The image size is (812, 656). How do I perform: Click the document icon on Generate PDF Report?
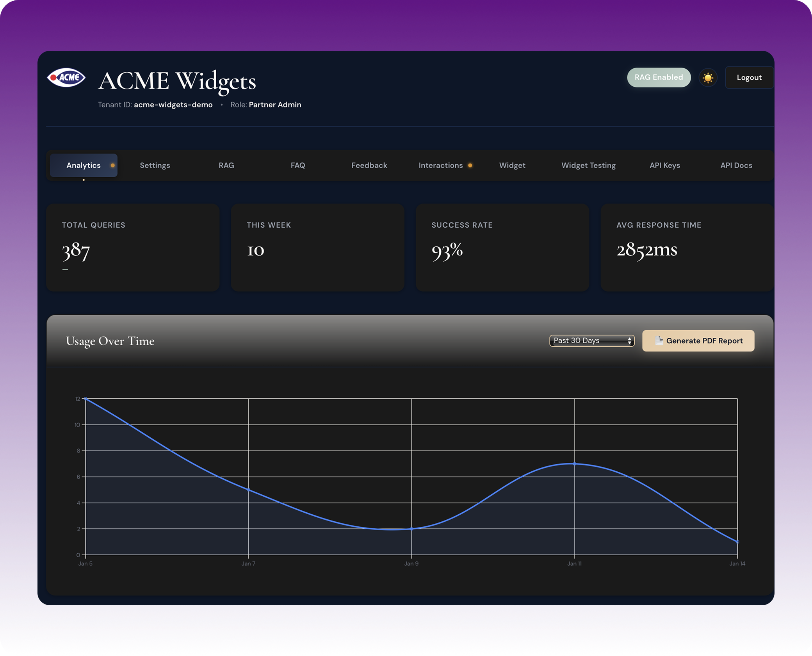[x=660, y=340]
